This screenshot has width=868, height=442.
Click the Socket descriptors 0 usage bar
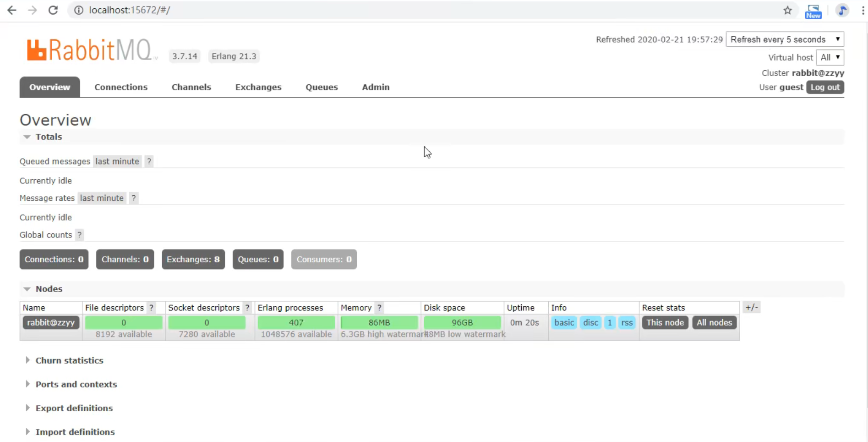[x=207, y=322]
